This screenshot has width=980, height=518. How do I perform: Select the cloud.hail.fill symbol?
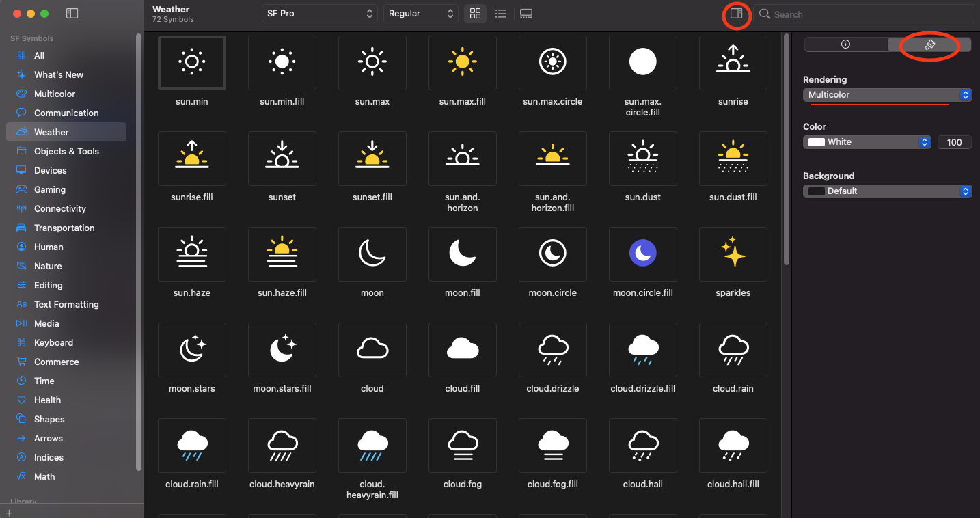pyautogui.click(x=733, y=446)
